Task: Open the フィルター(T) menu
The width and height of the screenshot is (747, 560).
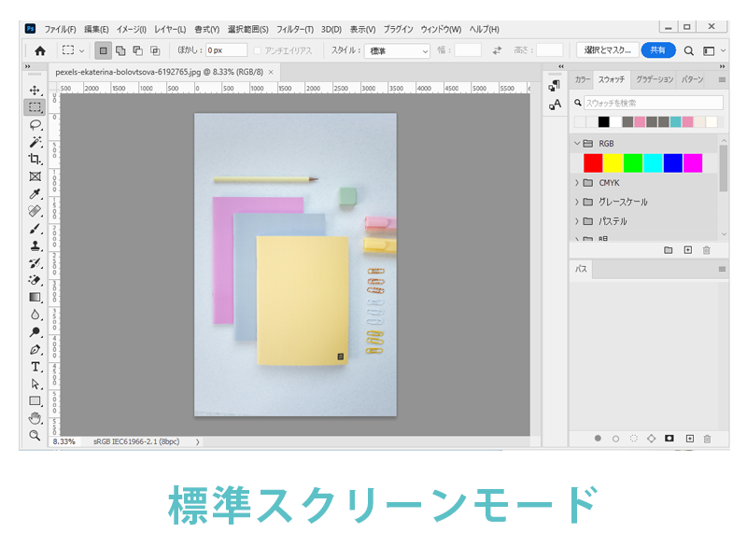Action: (295, 29)
